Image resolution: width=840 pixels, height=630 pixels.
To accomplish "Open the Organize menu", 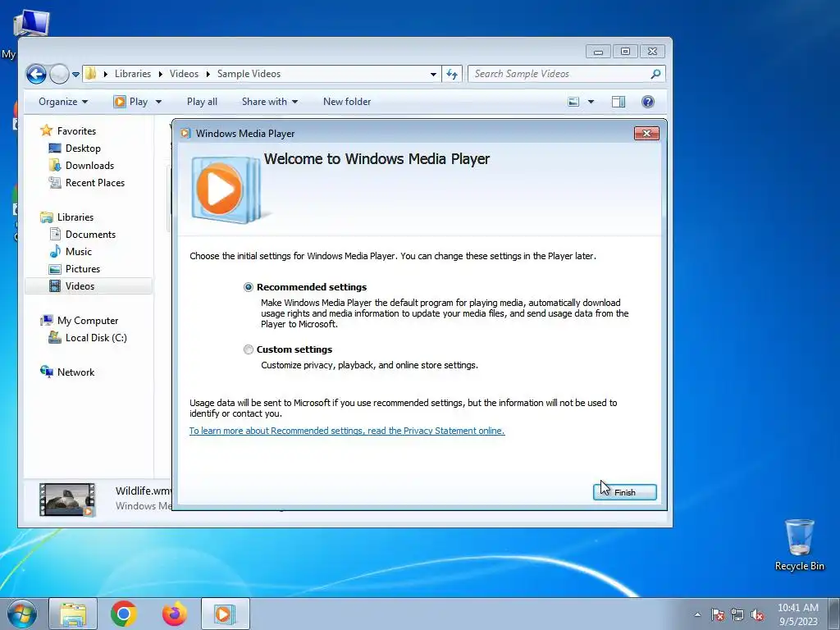I will point(63,102).
